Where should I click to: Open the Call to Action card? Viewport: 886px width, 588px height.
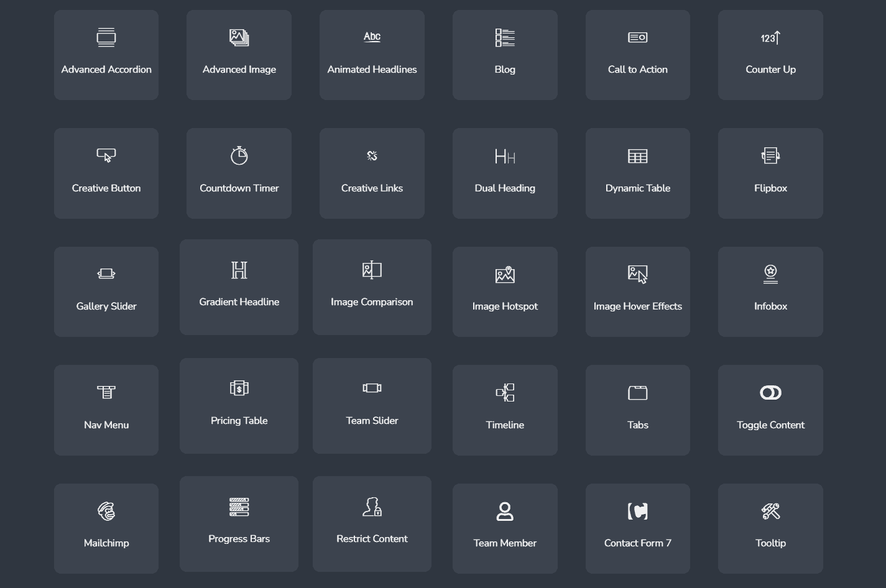637,55
